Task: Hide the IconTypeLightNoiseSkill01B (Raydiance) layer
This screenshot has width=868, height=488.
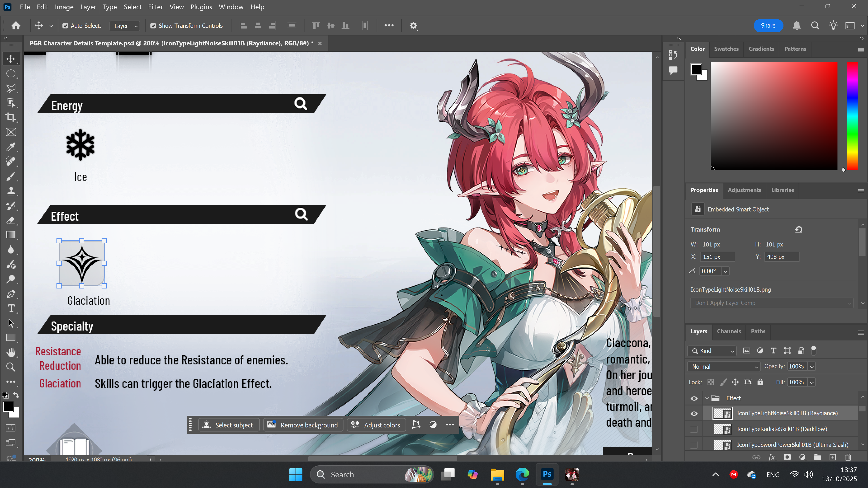Action: pyautogui.click(x=694, y=414)
